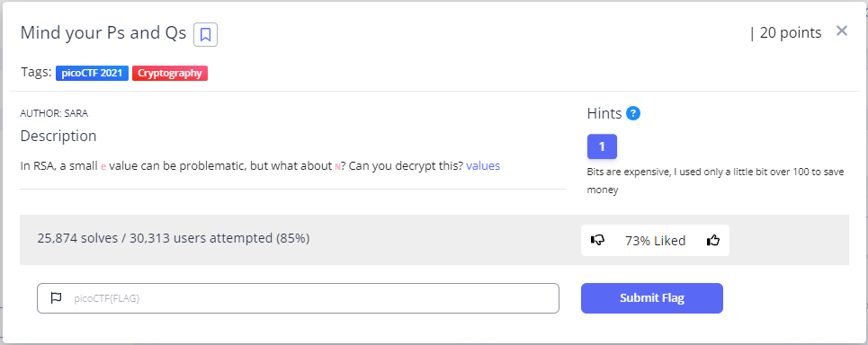Focus the picoCTF{FLAG} input field
868x345 pixels.
(x=298, y=298)
